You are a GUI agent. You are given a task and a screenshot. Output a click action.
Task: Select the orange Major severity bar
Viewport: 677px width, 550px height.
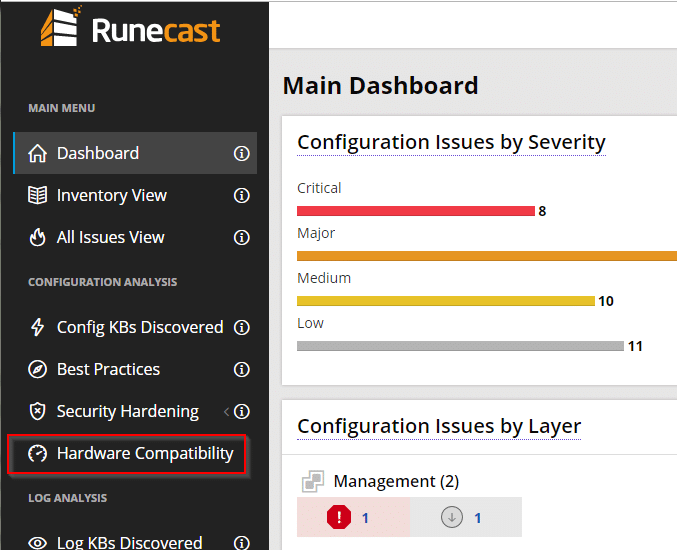pos(487,256)
